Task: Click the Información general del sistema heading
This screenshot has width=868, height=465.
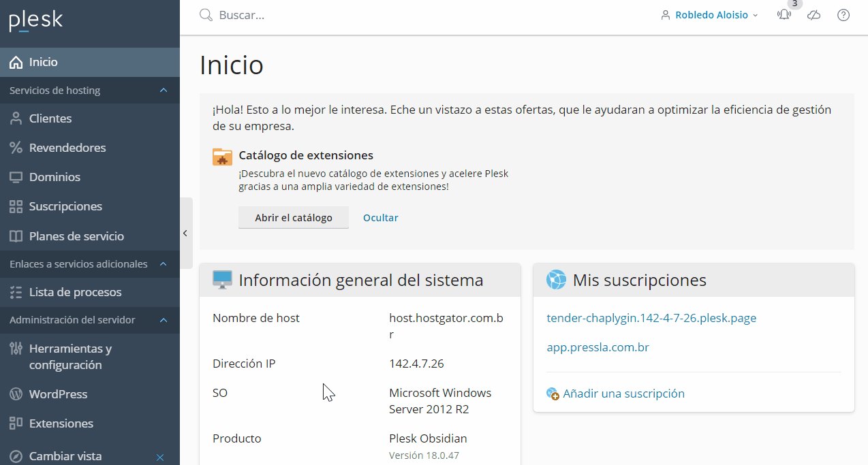Action: pos(361,280)
